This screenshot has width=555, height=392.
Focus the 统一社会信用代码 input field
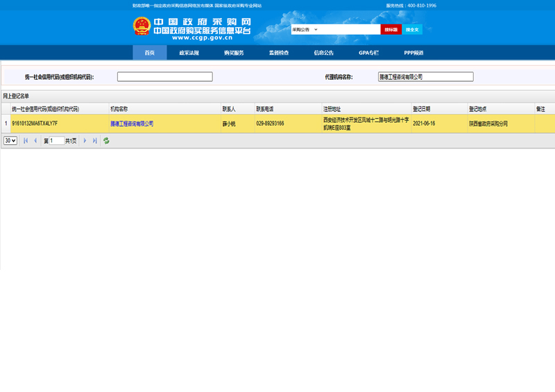164,77
